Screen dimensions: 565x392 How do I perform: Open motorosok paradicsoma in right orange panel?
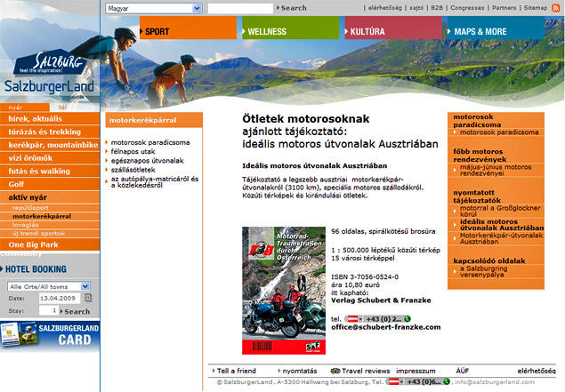click(499, 132)
